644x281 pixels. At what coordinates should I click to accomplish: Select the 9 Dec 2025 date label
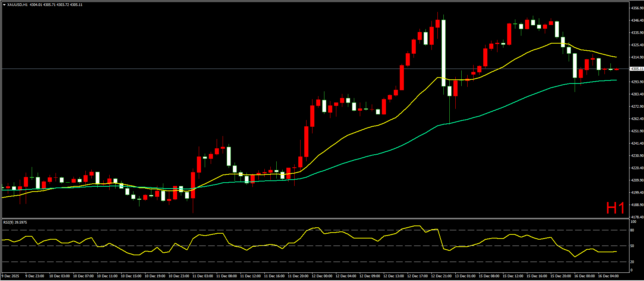[x=10, y=276]
